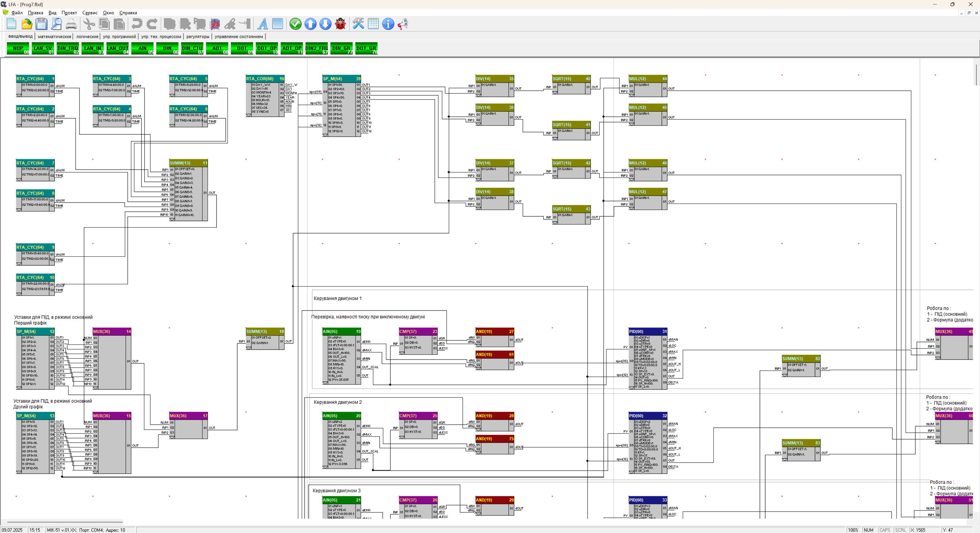Save project with the floppy disk icon
The height and width of the screenshot is (533, 980).
click(41, 24)
